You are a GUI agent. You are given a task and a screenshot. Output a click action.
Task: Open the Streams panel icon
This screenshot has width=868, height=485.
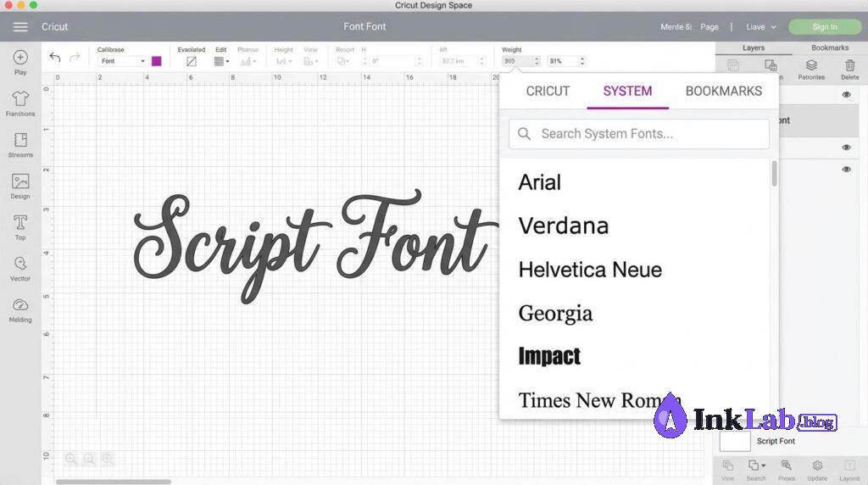coord(20,140)
